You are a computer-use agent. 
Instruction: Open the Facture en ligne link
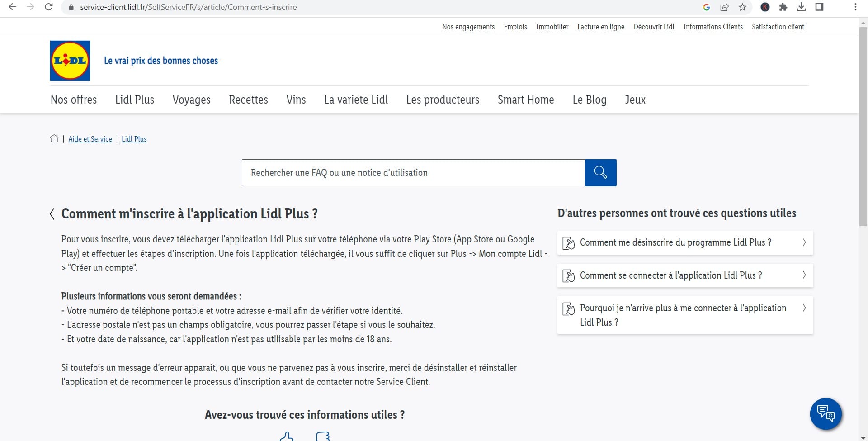click(x=601, y=27)
